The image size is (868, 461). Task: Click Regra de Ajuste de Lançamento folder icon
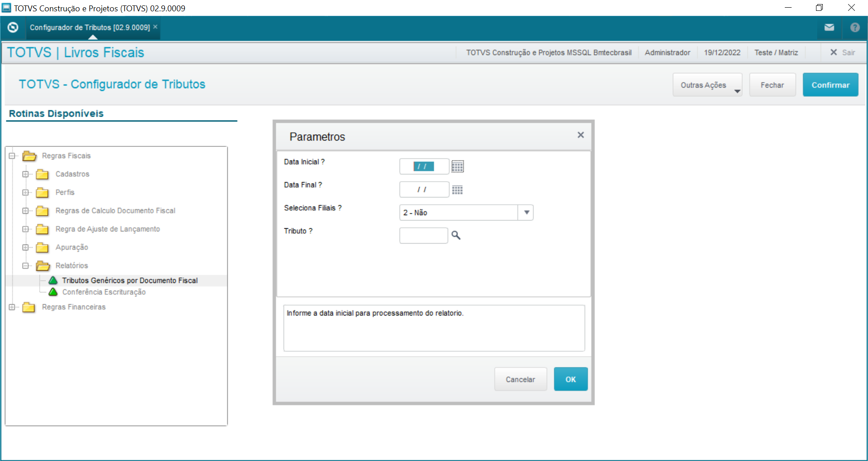click(42, 229)
